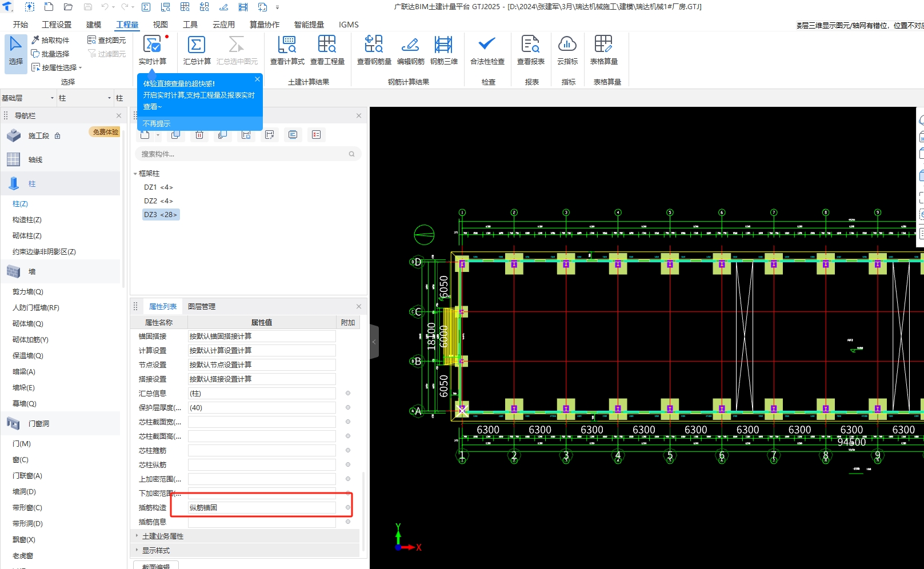Screen dimensions: 924x569
Task: Select 剪力墙(Q) in navigation list
Action: (28, 291)
